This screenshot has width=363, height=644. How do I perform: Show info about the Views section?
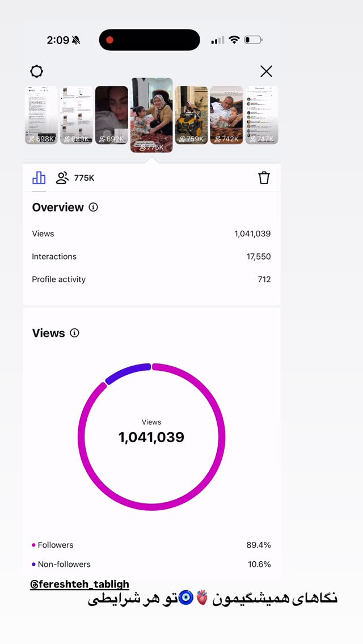click(x=74, y=333)
